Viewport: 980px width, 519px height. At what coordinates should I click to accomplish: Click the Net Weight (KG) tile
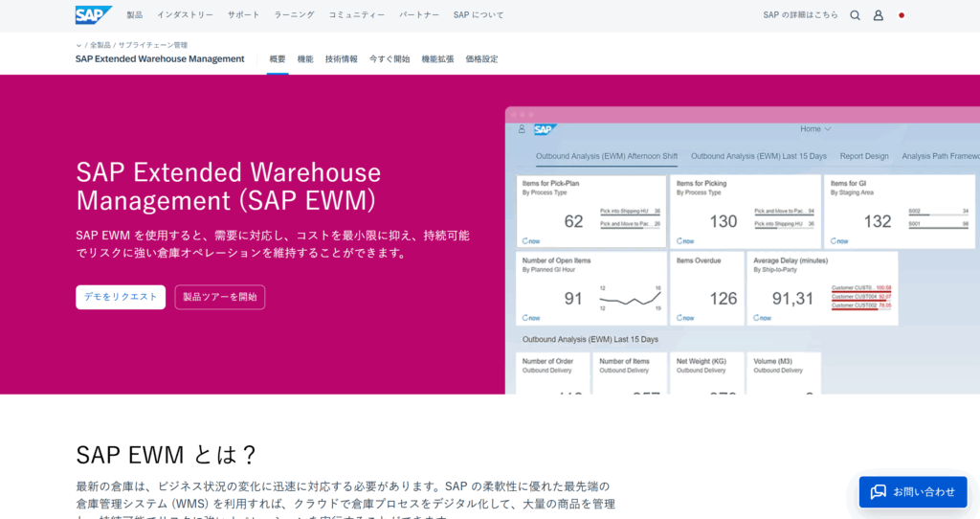point(707,373)
